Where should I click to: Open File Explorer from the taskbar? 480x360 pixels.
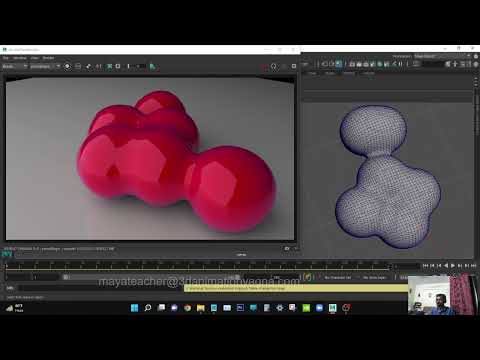[201, 308]
